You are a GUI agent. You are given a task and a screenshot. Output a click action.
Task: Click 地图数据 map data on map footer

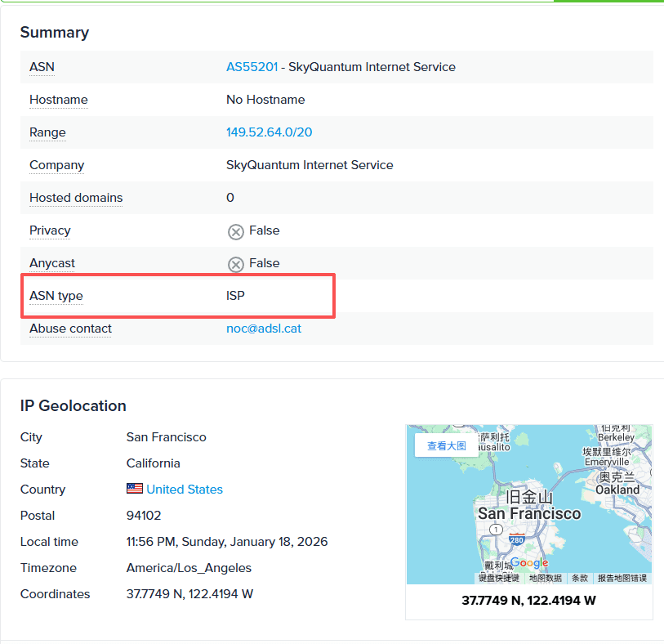545,578
